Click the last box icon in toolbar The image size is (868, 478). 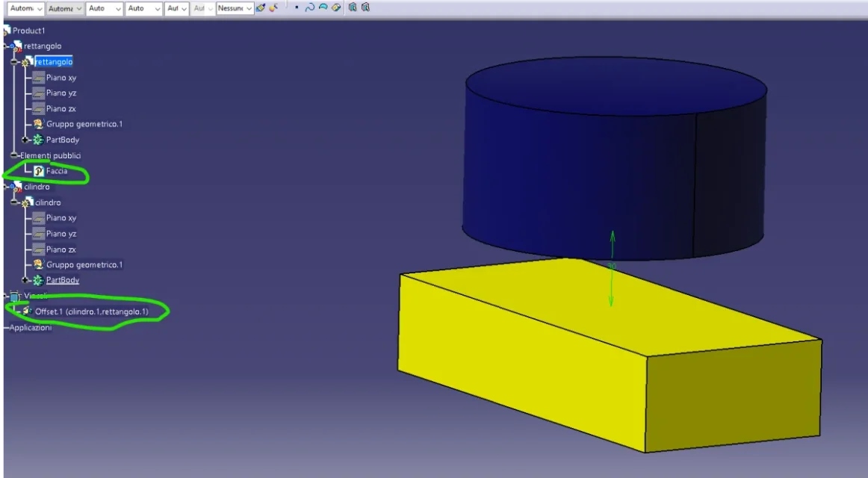[x=365, y=7]
